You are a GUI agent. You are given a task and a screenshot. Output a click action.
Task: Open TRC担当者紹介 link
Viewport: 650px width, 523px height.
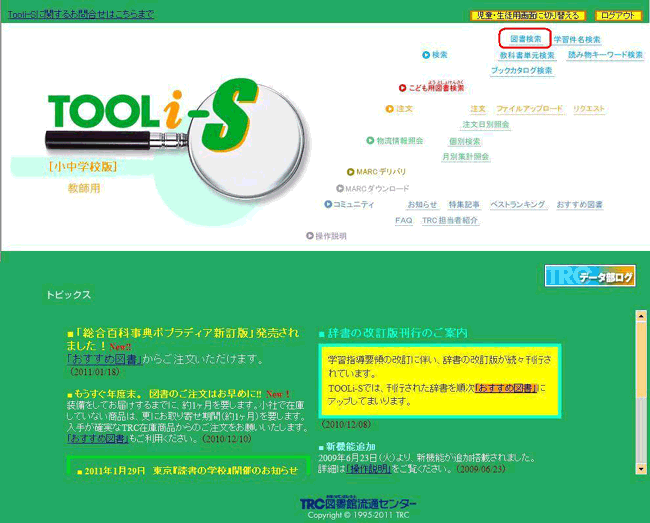[450, 220]
